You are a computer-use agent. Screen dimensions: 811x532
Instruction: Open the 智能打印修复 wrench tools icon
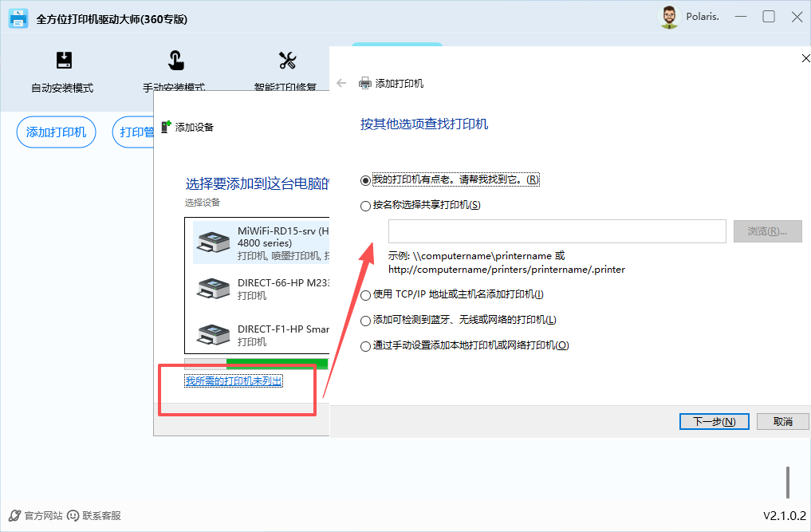pos(287,61)
